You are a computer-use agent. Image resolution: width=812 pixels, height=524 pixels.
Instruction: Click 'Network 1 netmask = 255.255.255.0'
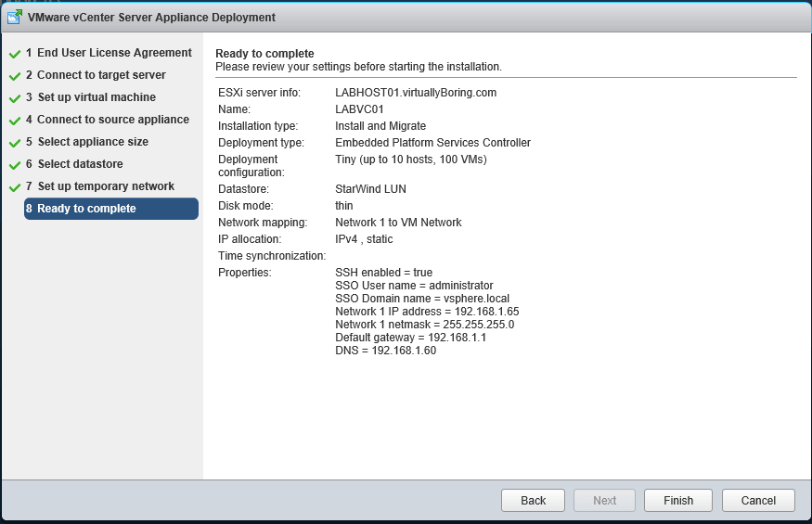pos(425,324)
